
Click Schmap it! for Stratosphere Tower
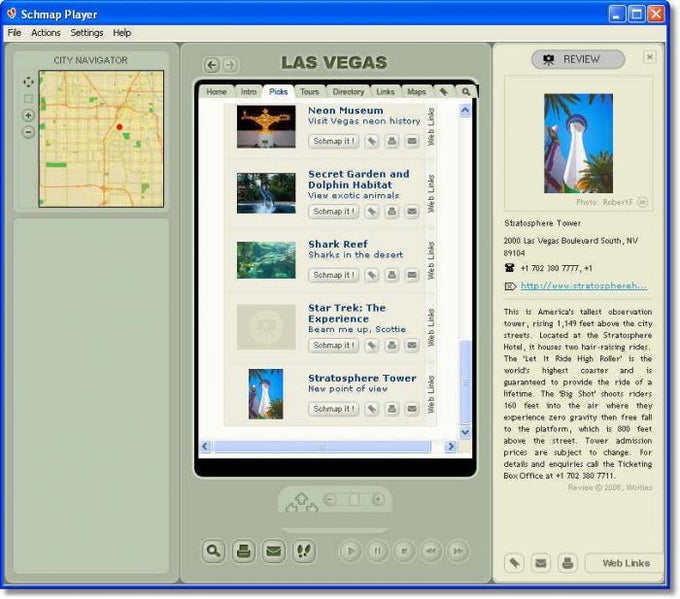(x=333, y=409)
